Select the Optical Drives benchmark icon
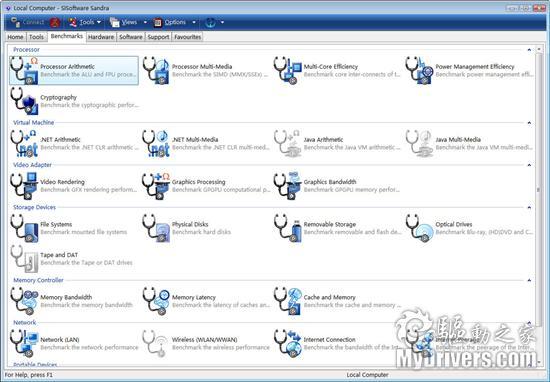Image resolution: width=550 pixels, height=382 pixels. point(420,228)
